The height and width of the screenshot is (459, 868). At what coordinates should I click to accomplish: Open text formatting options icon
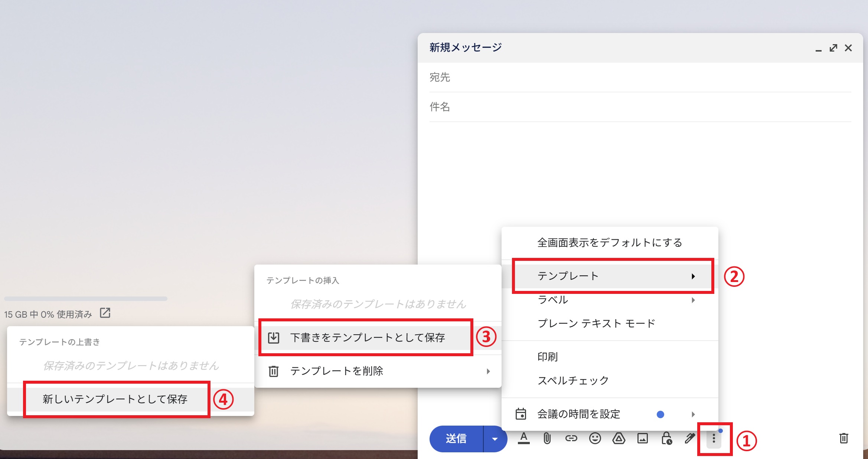[x=523, y=439]
